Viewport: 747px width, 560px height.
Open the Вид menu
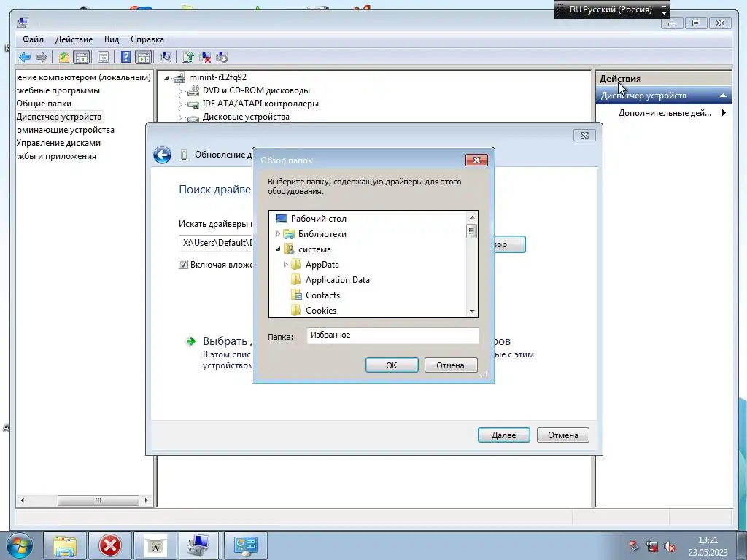(x=112, y=39)
